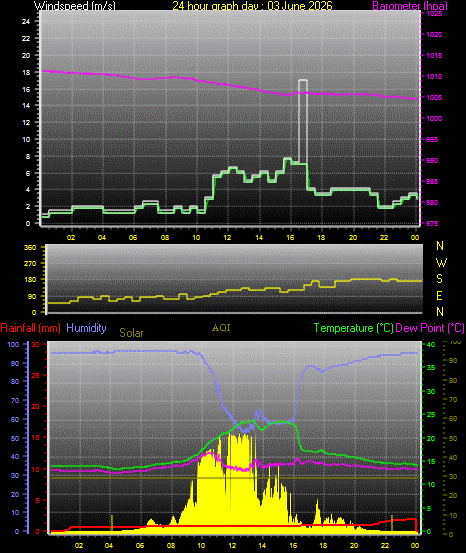This screenshot has height=553, width=466.
Task: Click the W compass direction label
Action: pos(441,262)
